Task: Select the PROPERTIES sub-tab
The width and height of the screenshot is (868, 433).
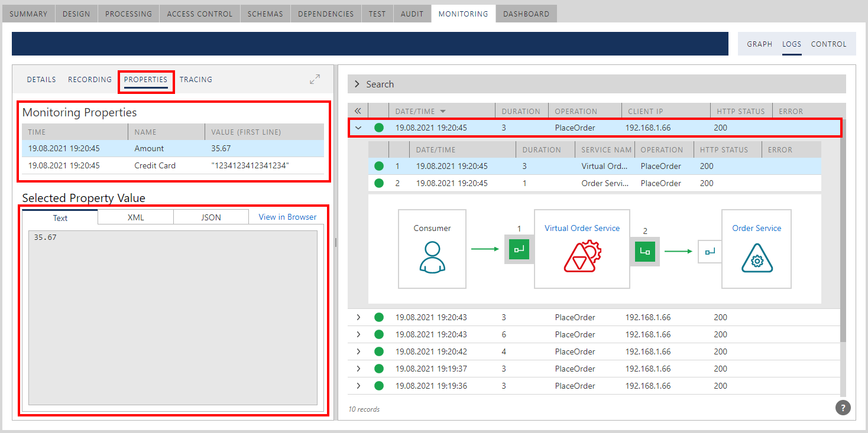Action: [x=146, y=79]
